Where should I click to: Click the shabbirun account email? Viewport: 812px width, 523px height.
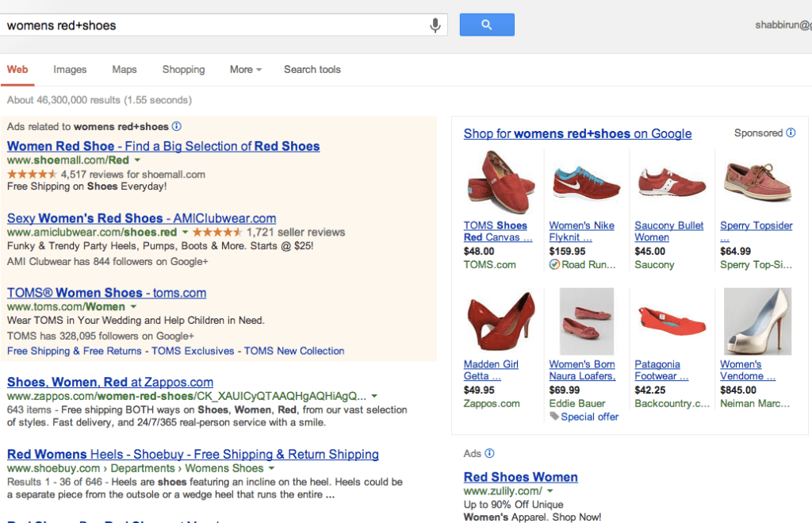[x=783, y=25]
